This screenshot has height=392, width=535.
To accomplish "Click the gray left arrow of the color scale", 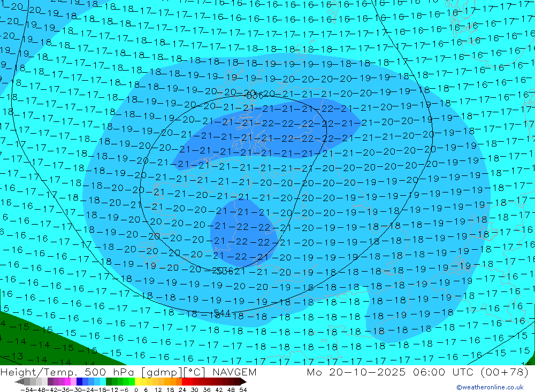I will click(19, 381).
